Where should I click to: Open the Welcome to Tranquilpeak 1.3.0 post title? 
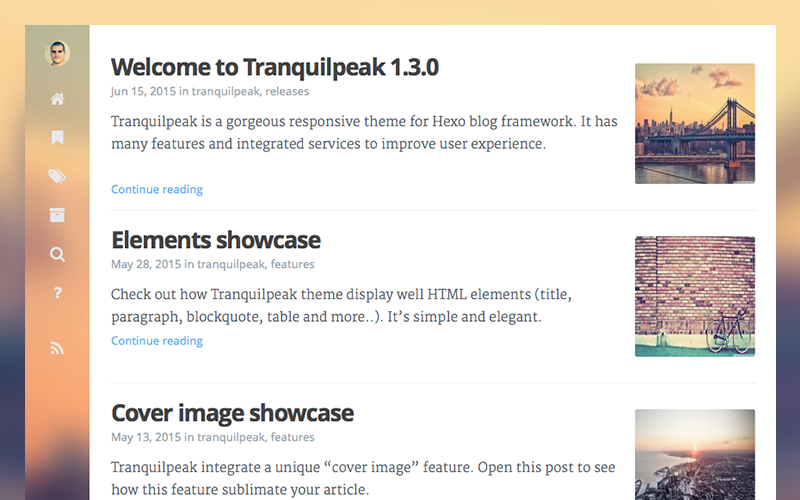274,67
